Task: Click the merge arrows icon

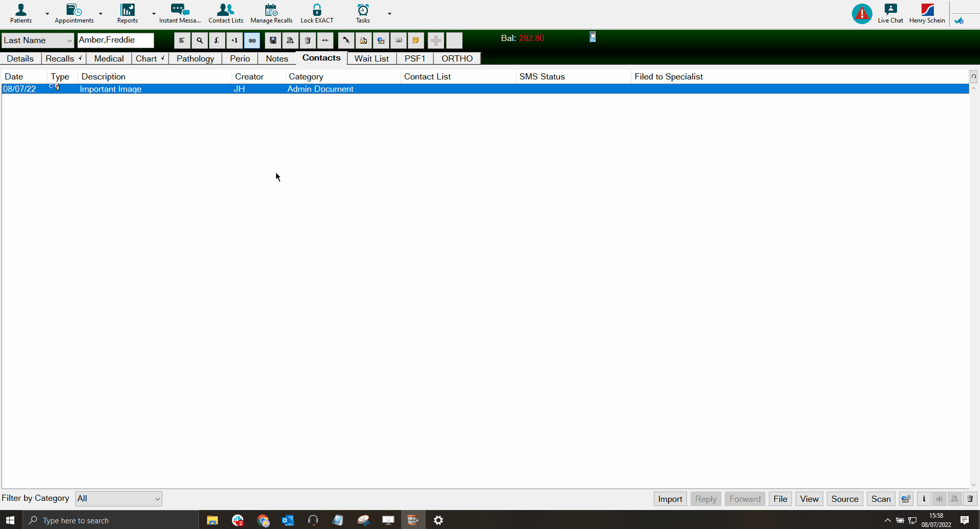Action: (325, 40)
